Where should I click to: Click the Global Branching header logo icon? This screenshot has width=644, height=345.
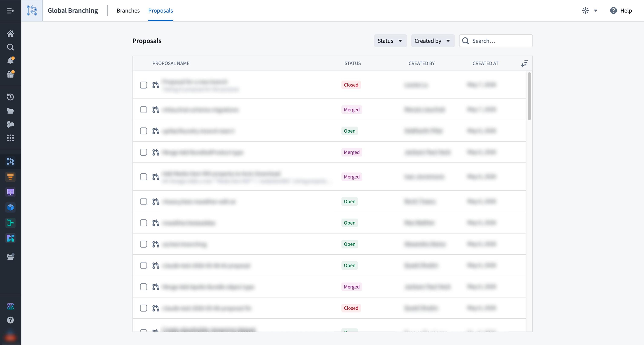32,10
